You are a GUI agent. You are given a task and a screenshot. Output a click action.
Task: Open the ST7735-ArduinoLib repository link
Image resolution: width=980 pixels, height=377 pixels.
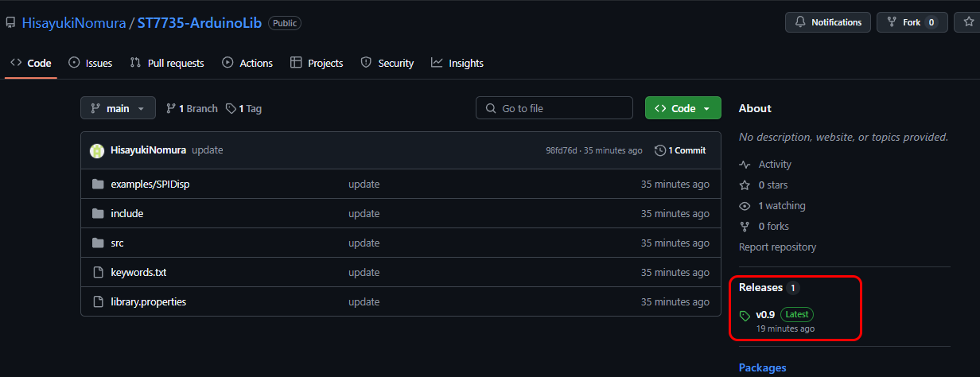(x=199, y=23)
